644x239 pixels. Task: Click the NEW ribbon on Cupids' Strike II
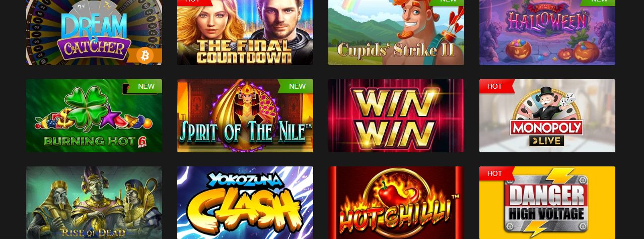pyautogui.click(x=447, y=3)
